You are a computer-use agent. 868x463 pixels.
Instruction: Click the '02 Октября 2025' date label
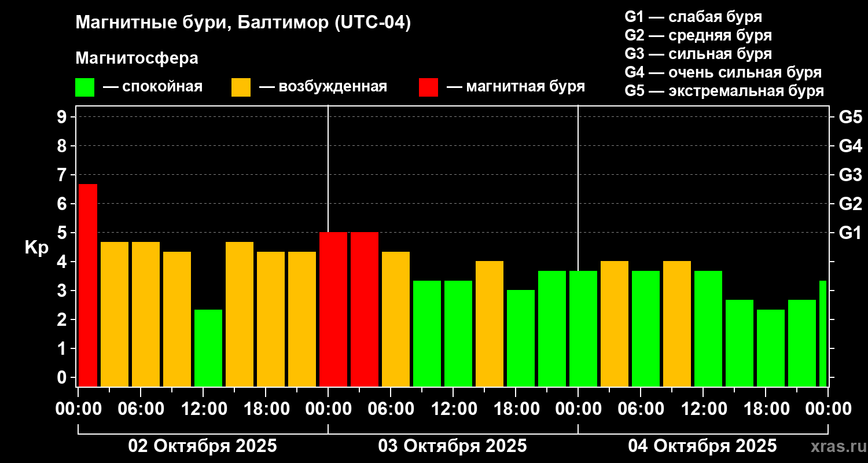pos(203,446)
